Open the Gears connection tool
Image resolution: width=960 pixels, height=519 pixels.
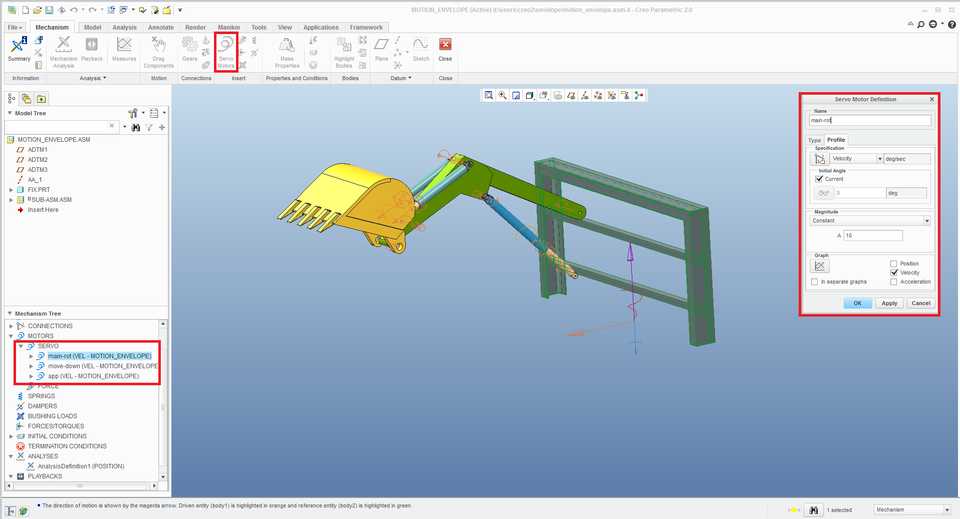tap(190, 49)
